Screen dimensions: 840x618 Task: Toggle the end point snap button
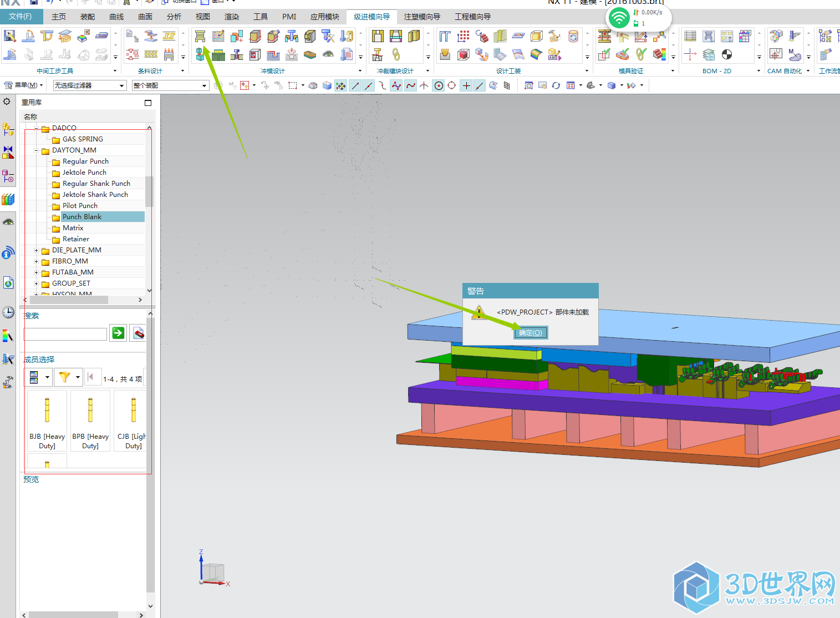pos(355,85)
